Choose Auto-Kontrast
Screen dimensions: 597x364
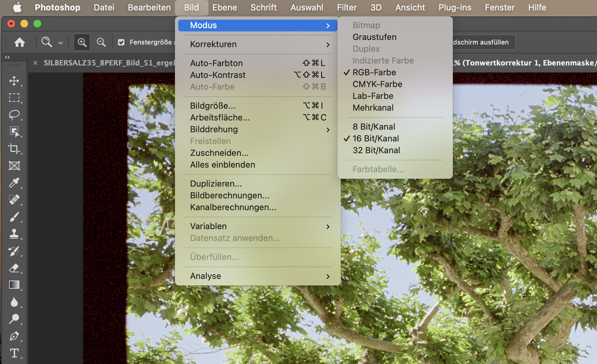pyautogui.click(x=258, y=75)
